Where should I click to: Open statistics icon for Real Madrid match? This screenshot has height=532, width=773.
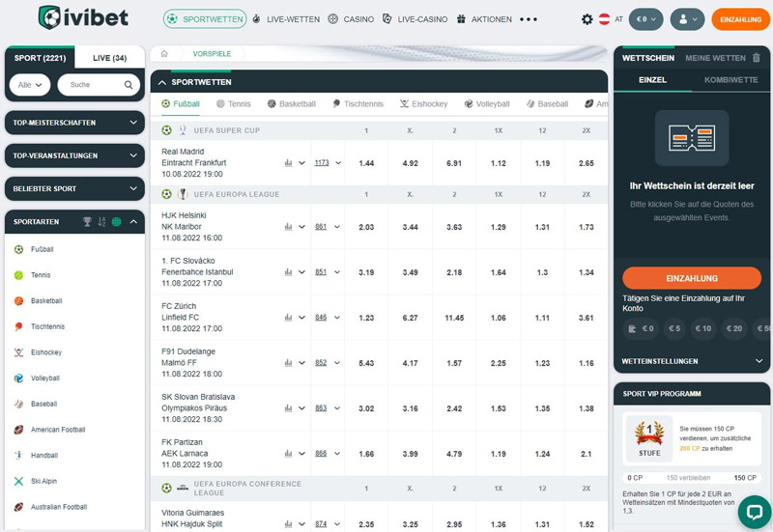pyautogui.click(x=288, y=163)
